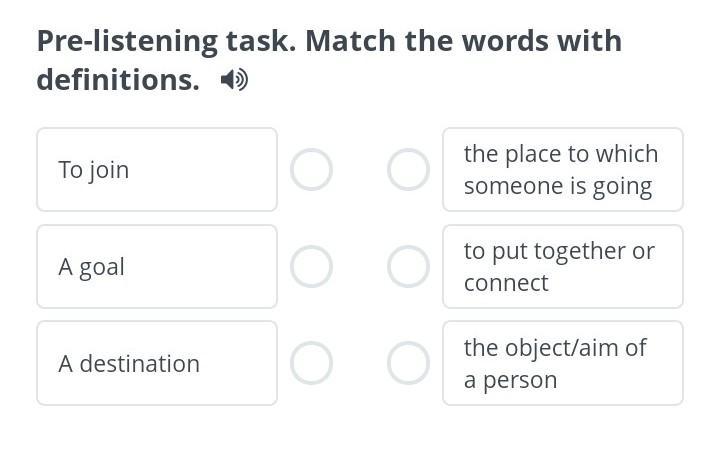Click the words 'a person' in the definition
The width and height of the screenshot is (720, 457).
[510, 380]
